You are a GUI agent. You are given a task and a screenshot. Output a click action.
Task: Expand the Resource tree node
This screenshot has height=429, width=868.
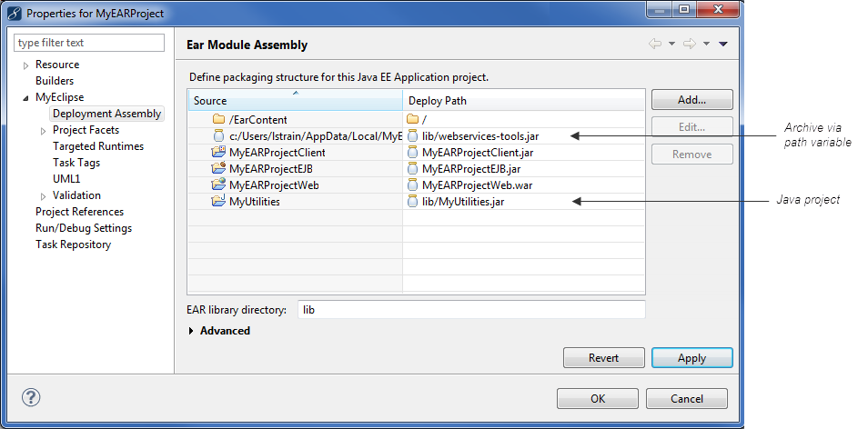pyautogui.click(x=26, y=65)
